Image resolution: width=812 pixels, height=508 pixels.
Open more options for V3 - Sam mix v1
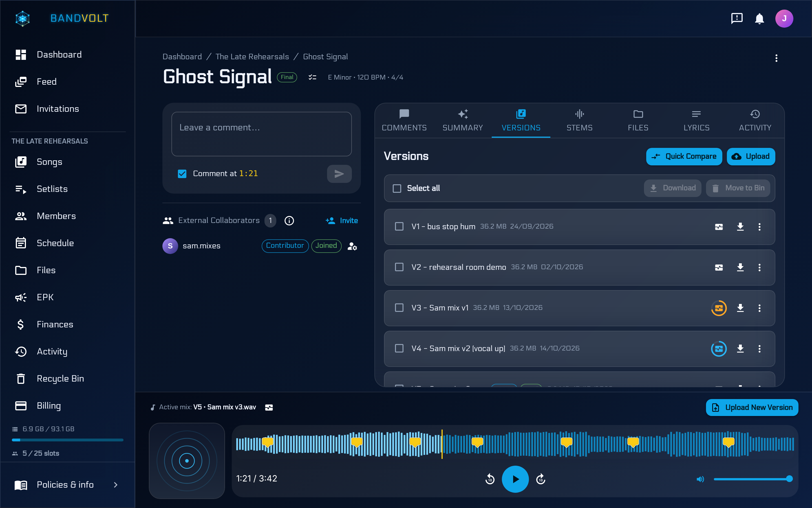(760, 308)
